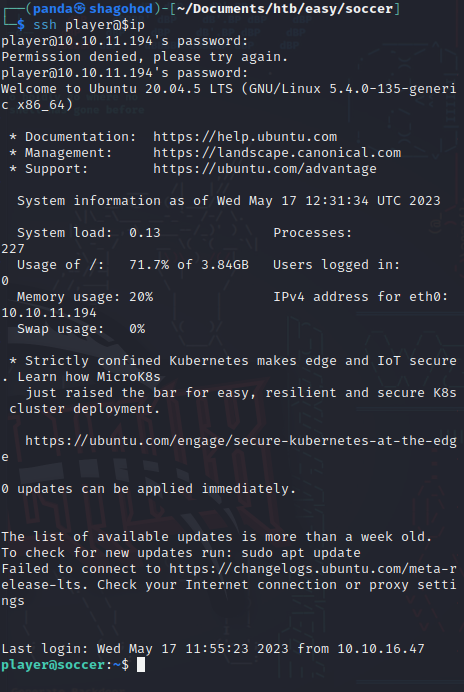Click the ubuntu.com/advantage support link
The height and width of the screenshot is (692, 464).
pyautogui.click(x=264, y=169)
